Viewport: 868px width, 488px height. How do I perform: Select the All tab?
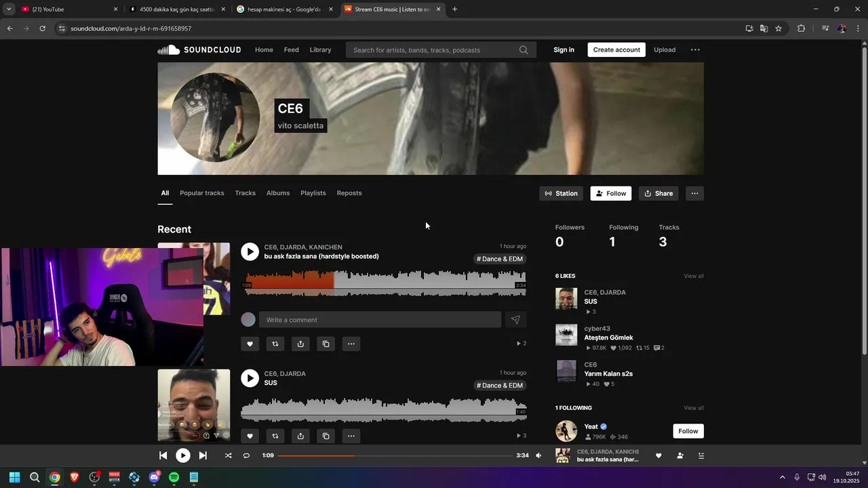165,193
